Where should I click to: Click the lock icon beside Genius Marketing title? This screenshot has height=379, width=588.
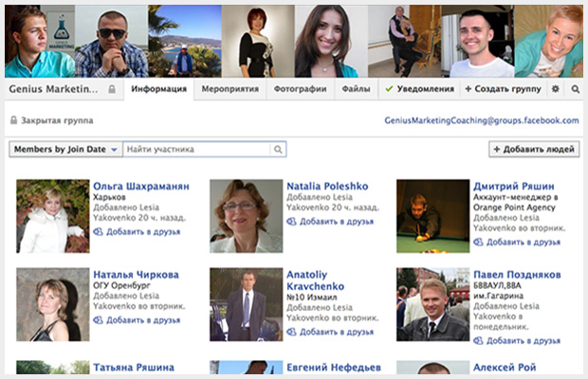click(x=113, y=89)
